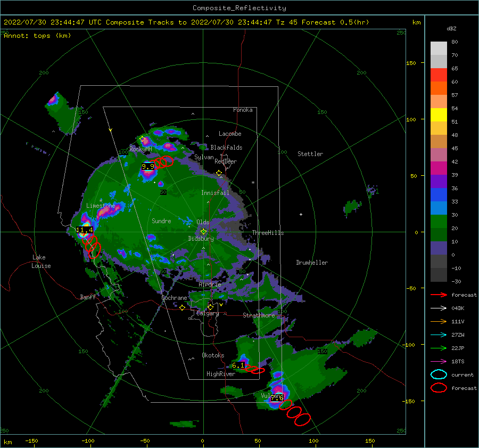This screenshot has width=479, height=448.
Task: Click the Calgary city label
Action: (208, 313)
